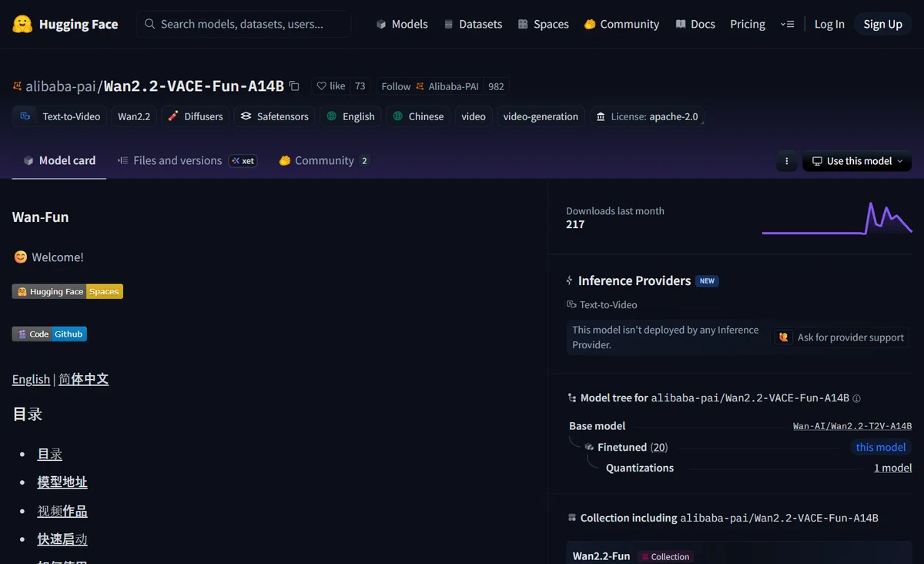Click the Inference Providers sparkle icon

click(x=570, y=280)
